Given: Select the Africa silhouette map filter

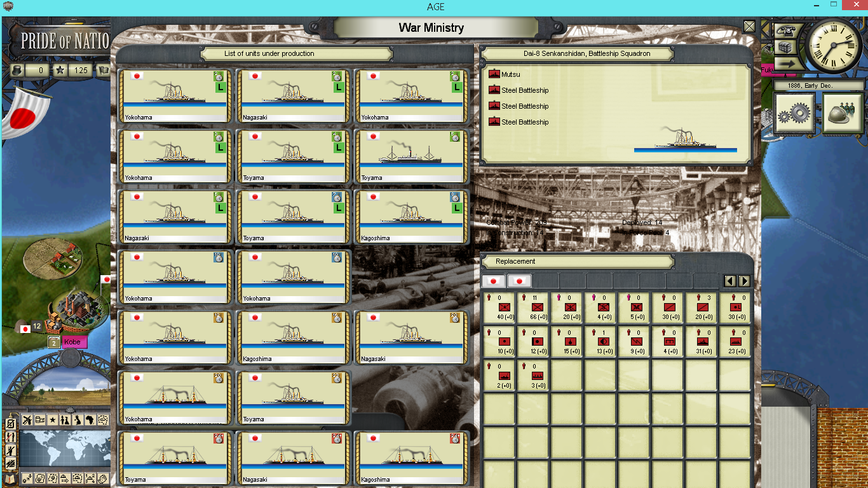Looking at the screenshot, I should click(x=90, y=420).
